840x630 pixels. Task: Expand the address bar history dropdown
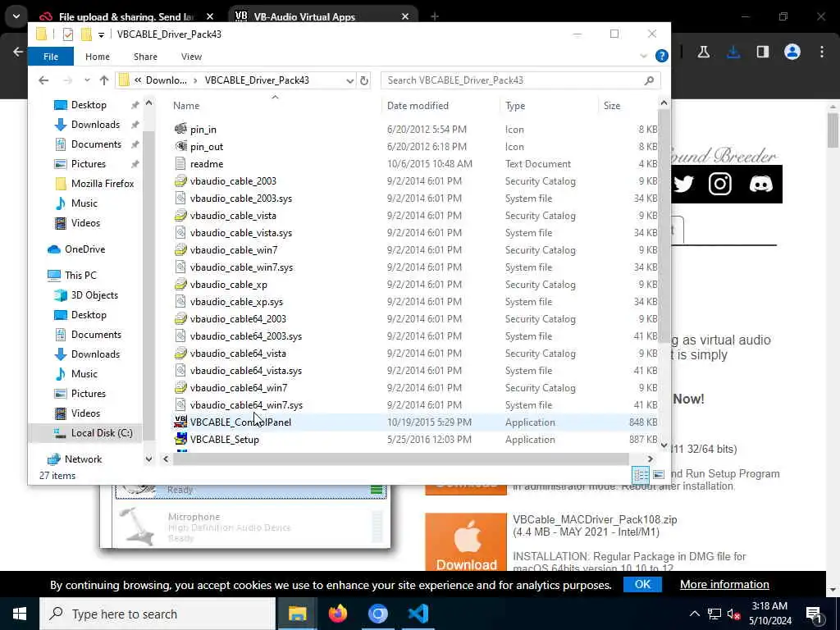point(349,80)
